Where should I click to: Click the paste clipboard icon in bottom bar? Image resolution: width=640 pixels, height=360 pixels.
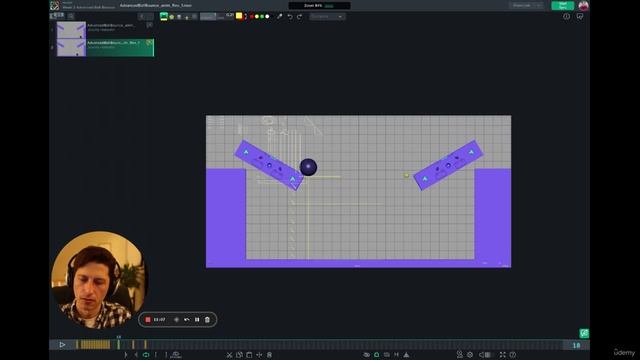249,355
